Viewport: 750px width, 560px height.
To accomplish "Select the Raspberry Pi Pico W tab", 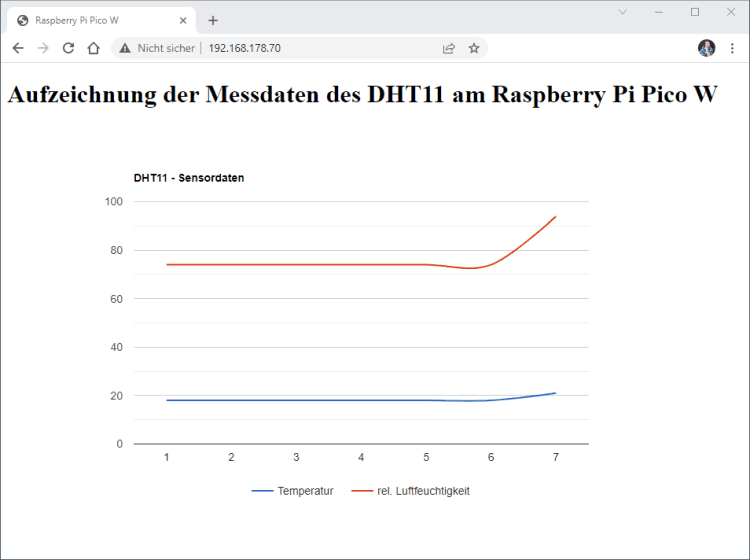I will [x=101, y=21].
